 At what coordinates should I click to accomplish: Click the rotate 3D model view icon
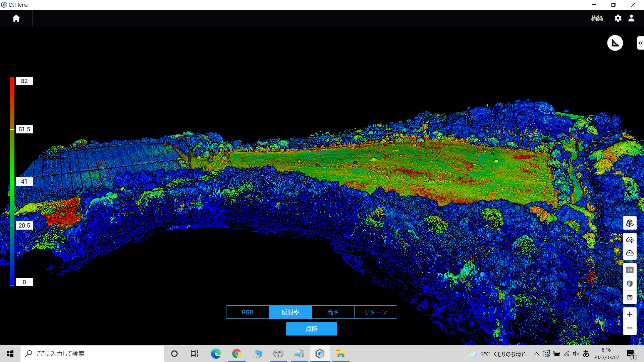630,223
